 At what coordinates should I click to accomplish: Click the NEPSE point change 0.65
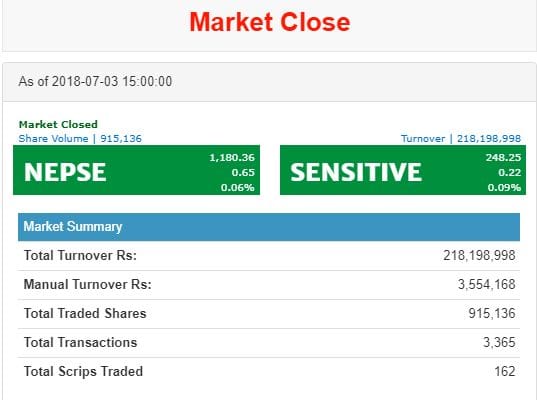(x=243, y=173)
